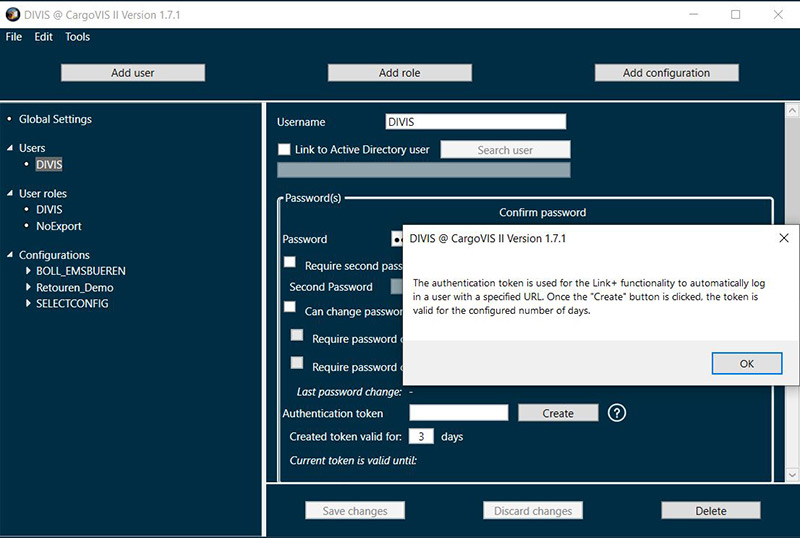Click the User roles tree label

point(43,193)
